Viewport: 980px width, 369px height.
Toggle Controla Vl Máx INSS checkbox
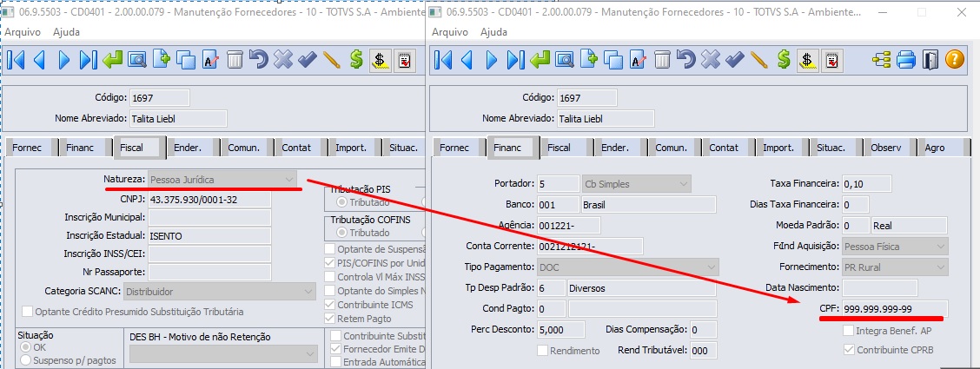[330, 277]
